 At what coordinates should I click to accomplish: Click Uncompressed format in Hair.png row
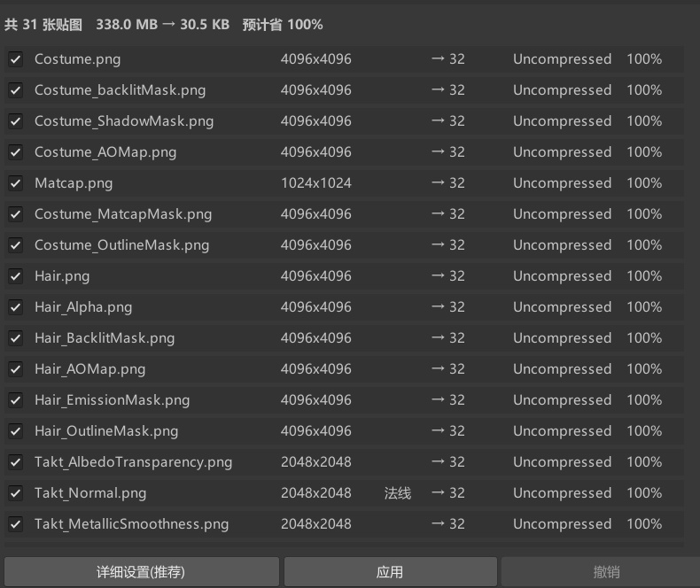tap(562, 276)
